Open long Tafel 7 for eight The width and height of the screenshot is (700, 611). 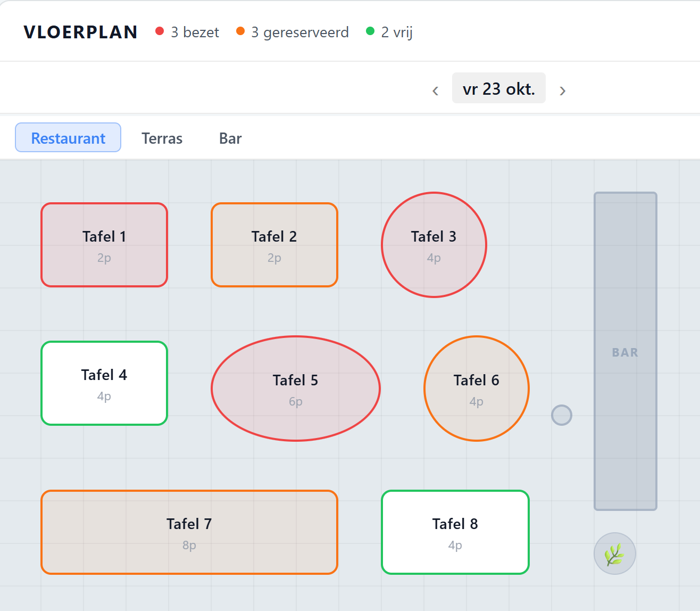click(x=189, y=532)
